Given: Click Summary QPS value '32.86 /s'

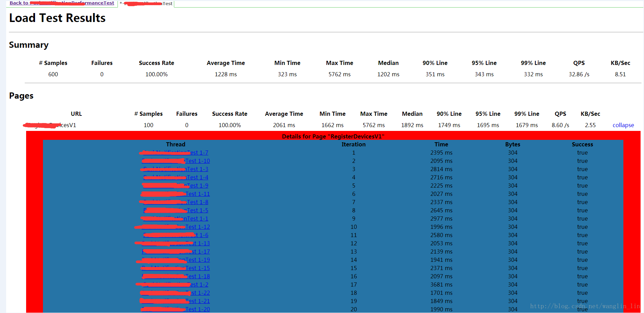Looking at the screenshot, I should tap(579, 74).
